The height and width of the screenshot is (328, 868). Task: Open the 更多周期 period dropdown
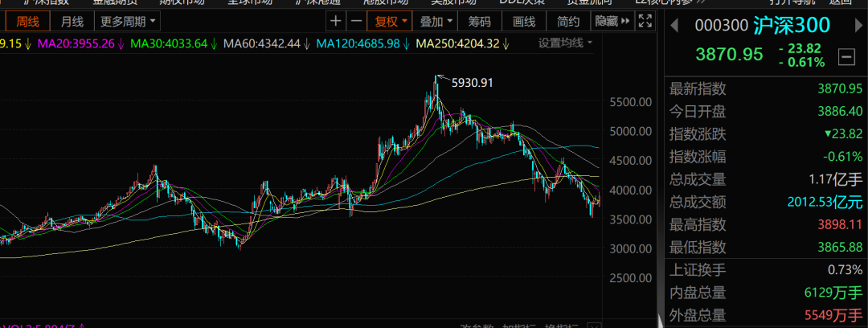[x=127, y=23]
